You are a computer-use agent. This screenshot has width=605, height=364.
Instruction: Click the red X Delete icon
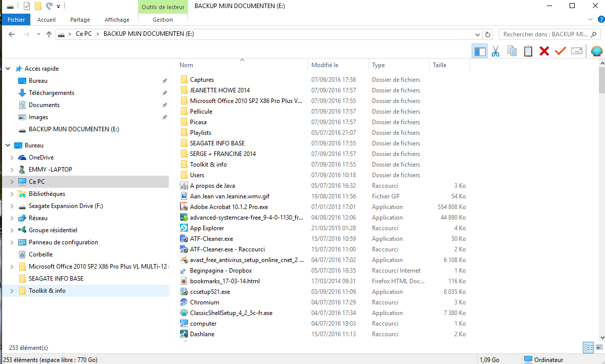[544, 51]
